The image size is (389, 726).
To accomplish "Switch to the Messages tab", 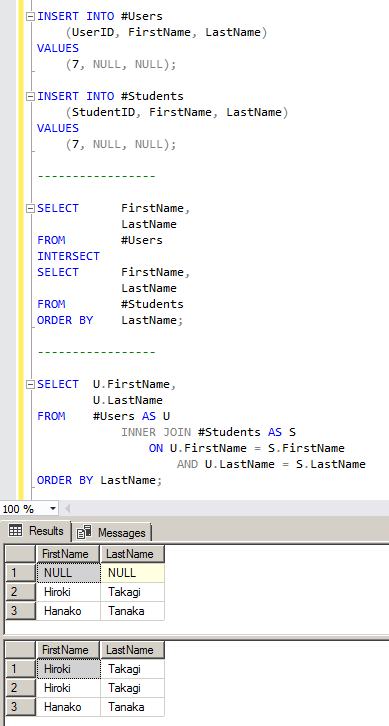I will (x=111, y=532).
